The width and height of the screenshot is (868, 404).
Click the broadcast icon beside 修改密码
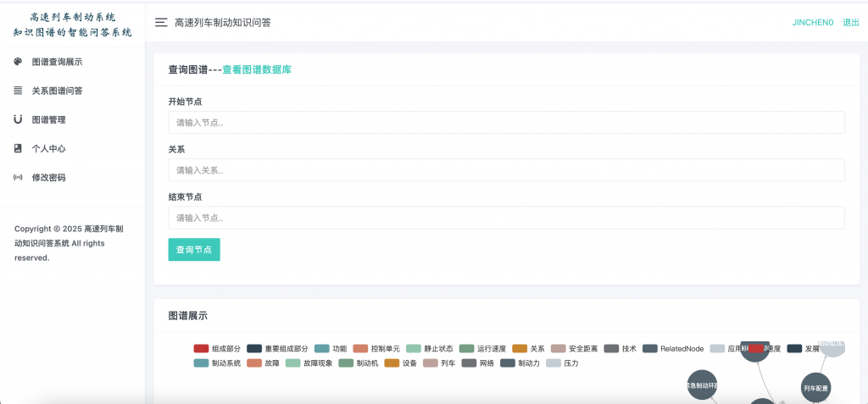19,178
